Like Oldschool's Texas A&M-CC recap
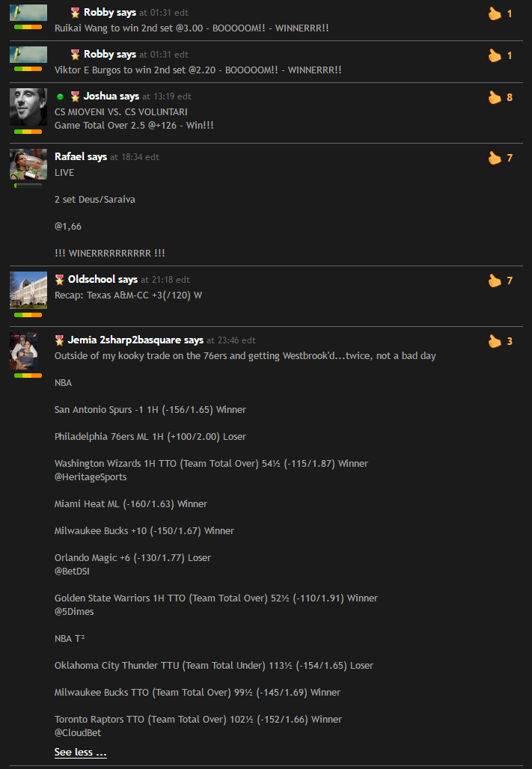This screenshot has width=532, height=769. coord(495,281)
